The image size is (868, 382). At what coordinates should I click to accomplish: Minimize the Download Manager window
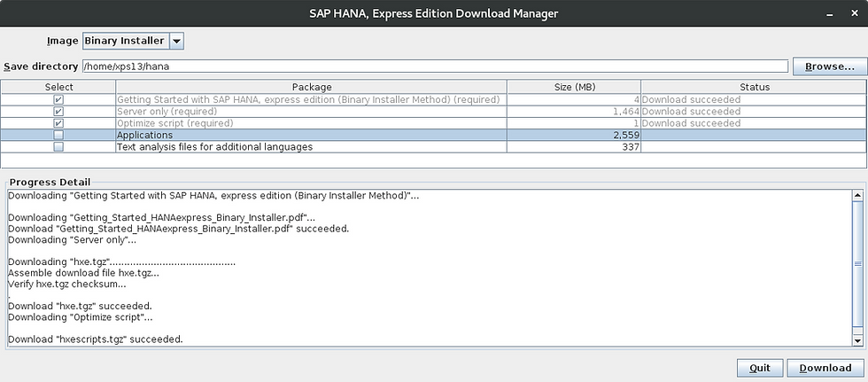830,14
